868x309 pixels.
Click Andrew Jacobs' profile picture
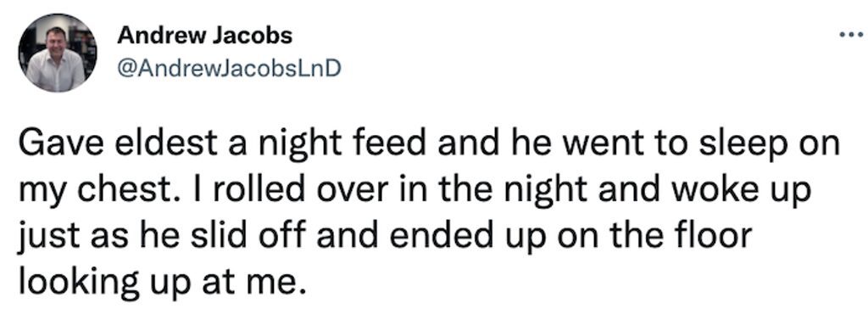pyautogui.click(x=58, y=53)
